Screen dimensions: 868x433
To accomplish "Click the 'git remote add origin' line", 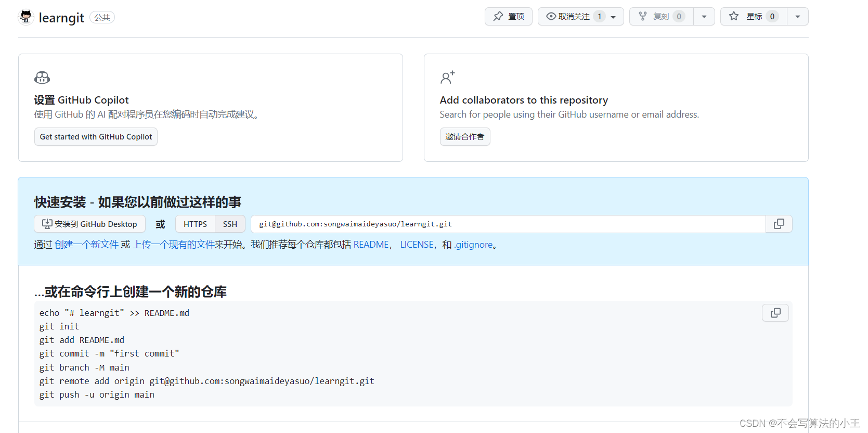I will [x=207, y=381].
